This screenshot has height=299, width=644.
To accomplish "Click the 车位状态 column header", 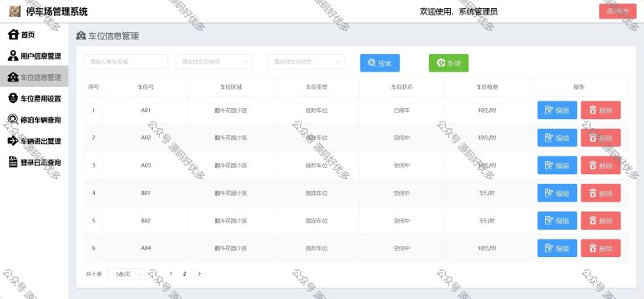I will [x=402, y=87].
